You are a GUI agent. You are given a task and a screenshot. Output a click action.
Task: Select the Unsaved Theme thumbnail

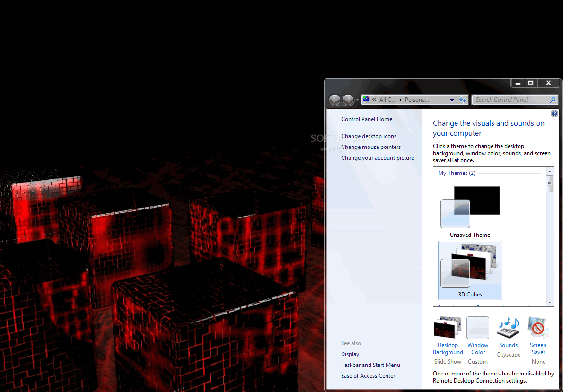470,207
